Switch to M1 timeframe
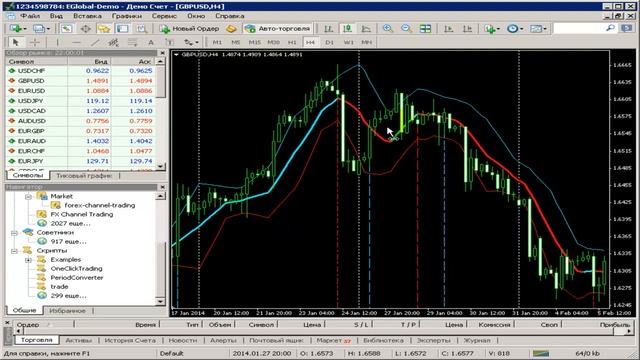640x360 pixels. [217, 42]
